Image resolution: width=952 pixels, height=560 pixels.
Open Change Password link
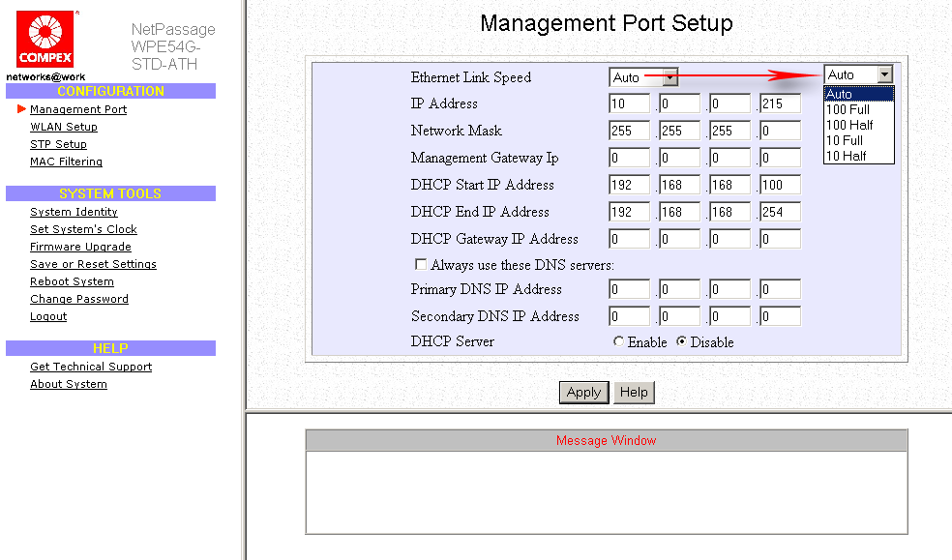coord(79,299)
